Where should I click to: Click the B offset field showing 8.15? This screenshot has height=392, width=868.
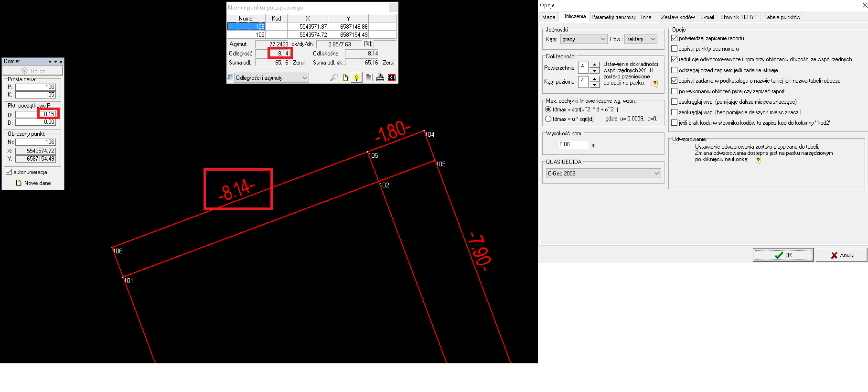[35, 114]
